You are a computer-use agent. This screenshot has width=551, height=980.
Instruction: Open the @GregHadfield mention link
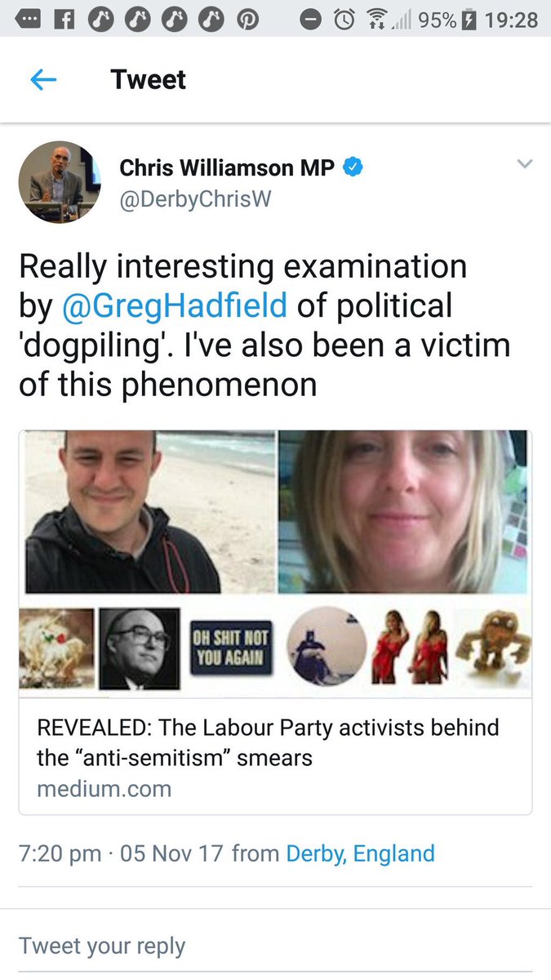pyautogui.click(x=175, y=305)
